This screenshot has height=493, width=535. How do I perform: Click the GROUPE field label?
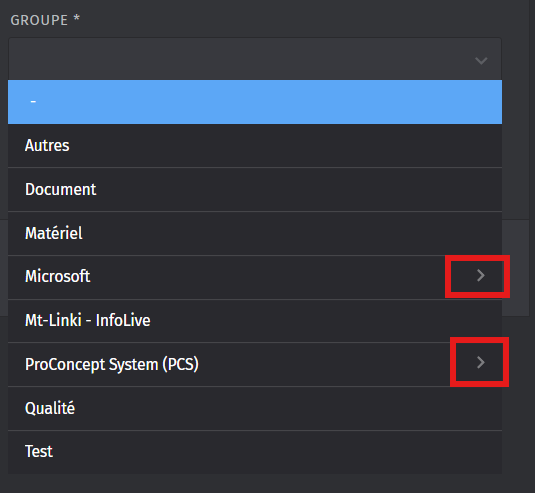(39, 20)
